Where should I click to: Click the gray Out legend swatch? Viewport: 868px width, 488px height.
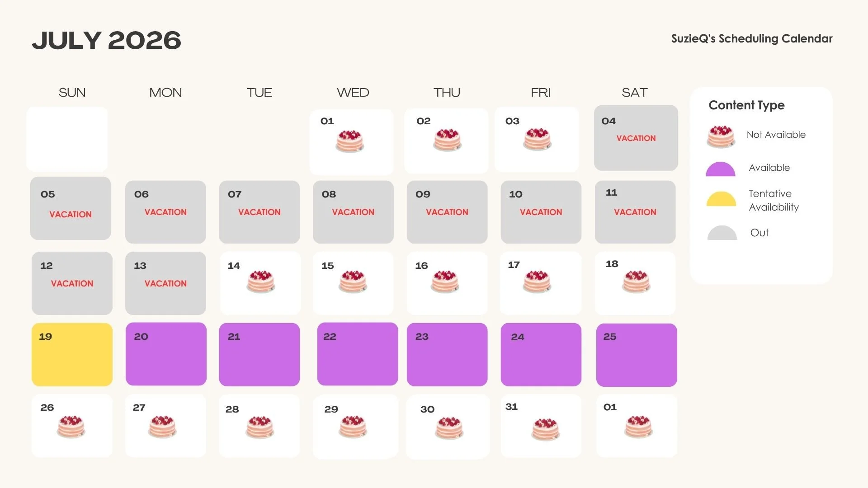pyautogui.click(x=722, y=233)
